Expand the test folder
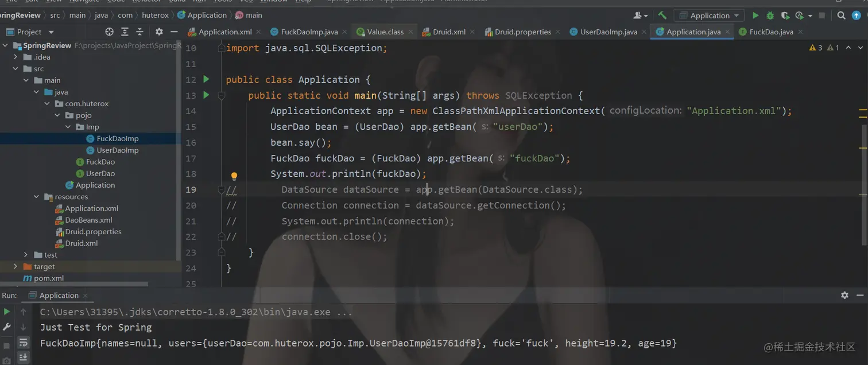 [x=26, y=255]
